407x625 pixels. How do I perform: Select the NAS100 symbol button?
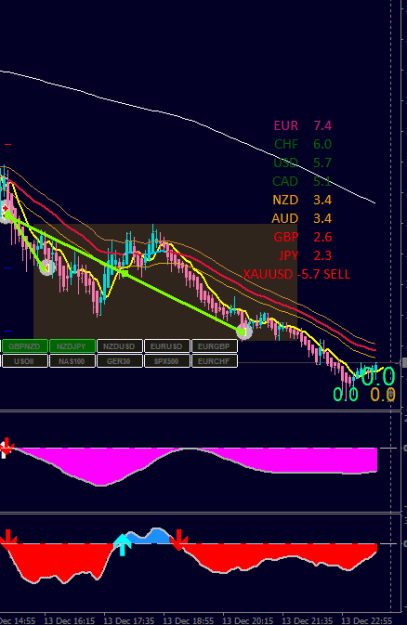tap(72, 361)
